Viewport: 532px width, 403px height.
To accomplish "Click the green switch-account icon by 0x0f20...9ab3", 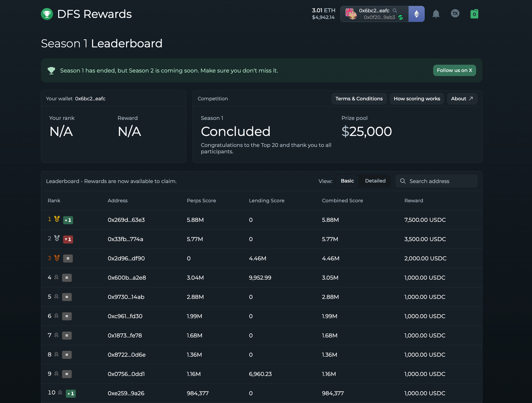I will pyautogui.click(x=401, y=17).
